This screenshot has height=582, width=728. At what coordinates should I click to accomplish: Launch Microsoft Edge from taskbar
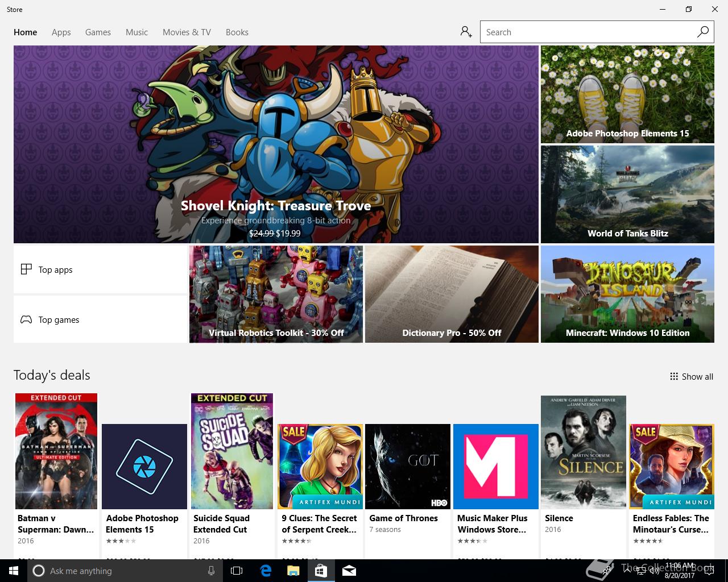click(265, 571)
